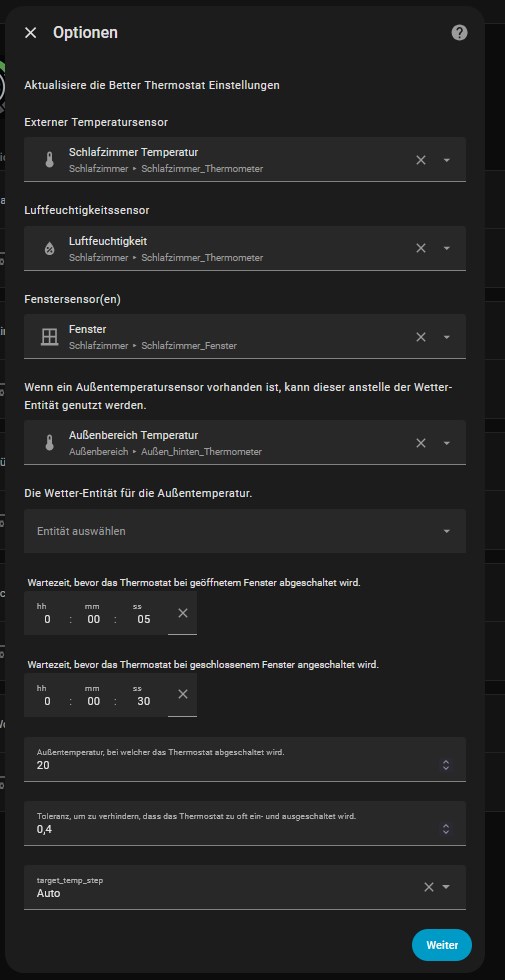Clear the target_temp_step Auto value
505x980 pixels.
(x=429, y=887)
